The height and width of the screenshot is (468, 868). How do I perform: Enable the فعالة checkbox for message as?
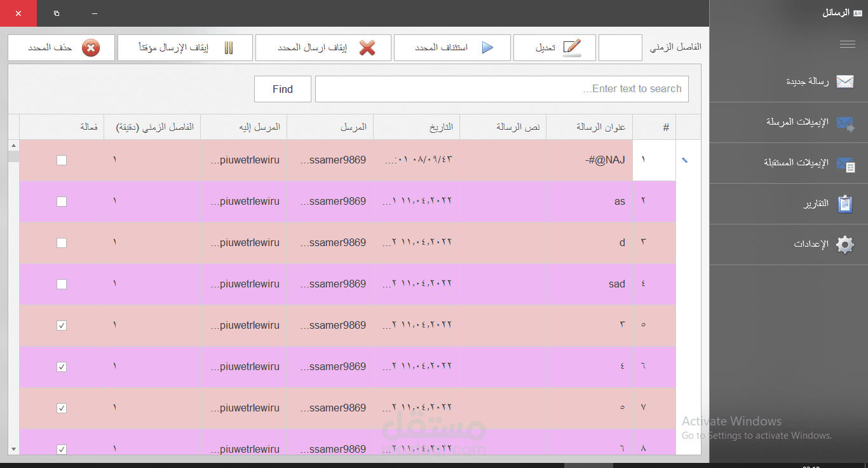62,201
